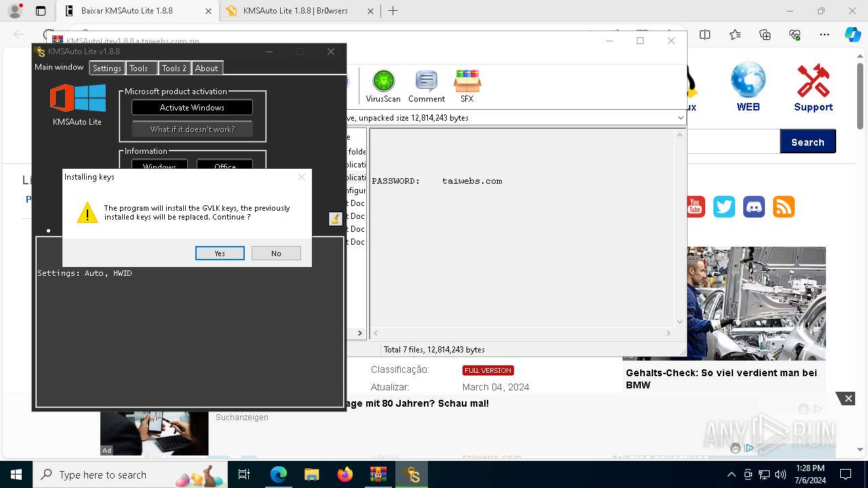Launch Firefox from taskbar

[x=344, y=474]
